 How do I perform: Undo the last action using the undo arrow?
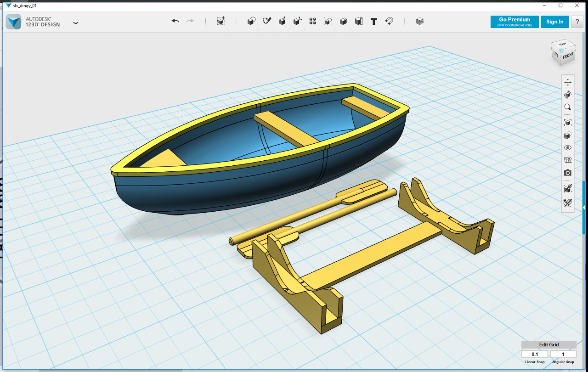(175, 21)
